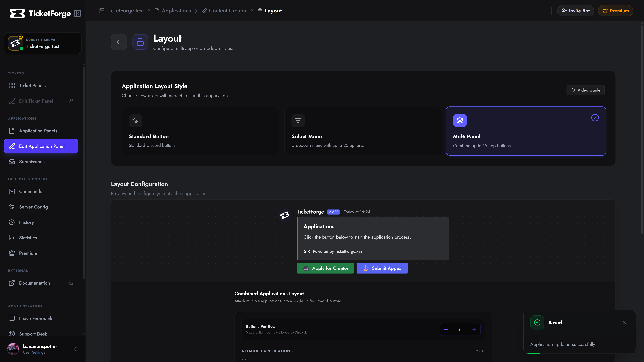
Task: Go to Submissions in the sidebar
Action: (x=41, y=162)
